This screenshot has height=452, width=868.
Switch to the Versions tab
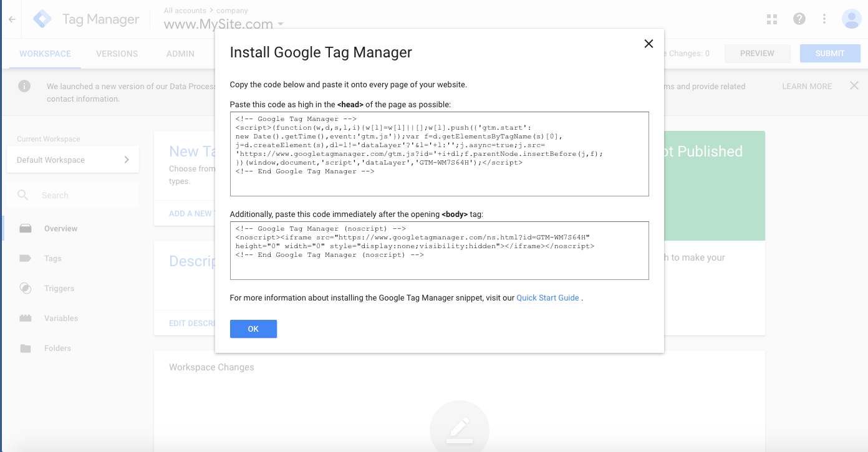(x=117, y=54)
